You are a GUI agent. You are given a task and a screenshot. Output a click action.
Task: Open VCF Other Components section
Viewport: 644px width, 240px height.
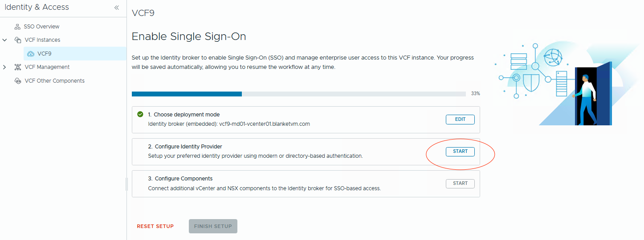click(x=54, y=81)
